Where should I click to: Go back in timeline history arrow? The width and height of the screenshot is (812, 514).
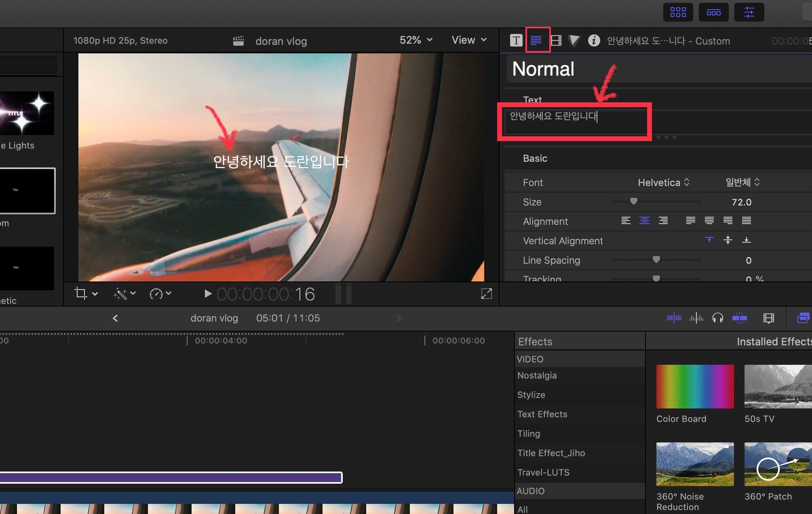coord(115,318)
